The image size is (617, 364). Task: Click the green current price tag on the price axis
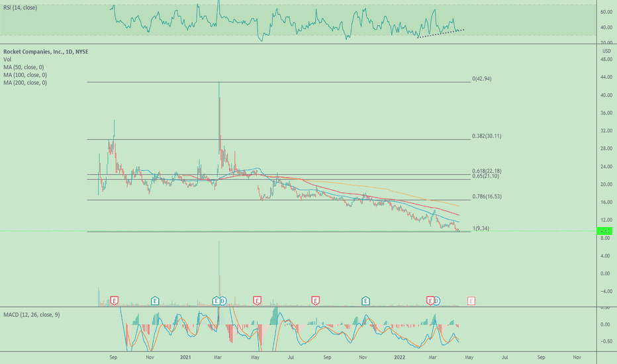click(x=604, y=231)
